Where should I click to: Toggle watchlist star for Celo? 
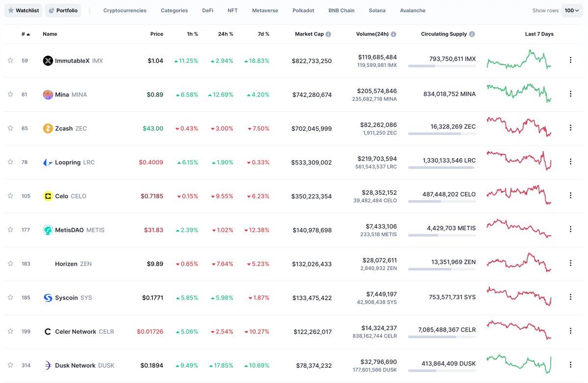[10, 195]
